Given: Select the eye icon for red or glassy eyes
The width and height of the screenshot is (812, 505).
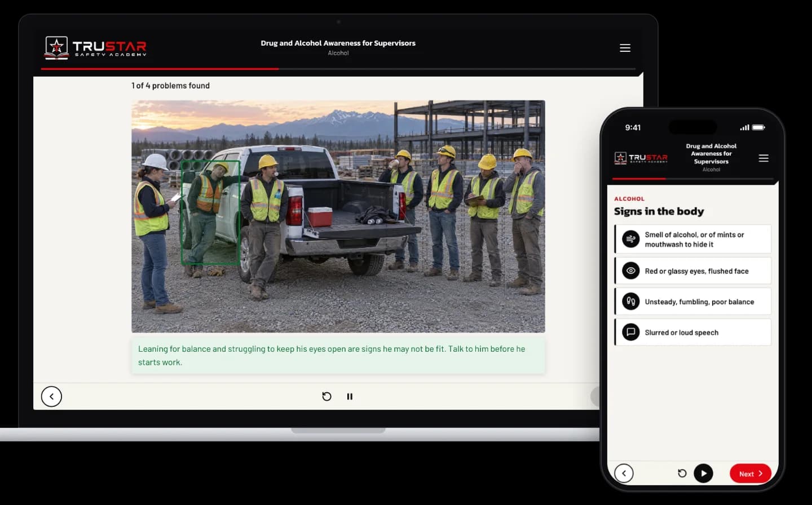Looking at the screenshot, I should point(631,271).
